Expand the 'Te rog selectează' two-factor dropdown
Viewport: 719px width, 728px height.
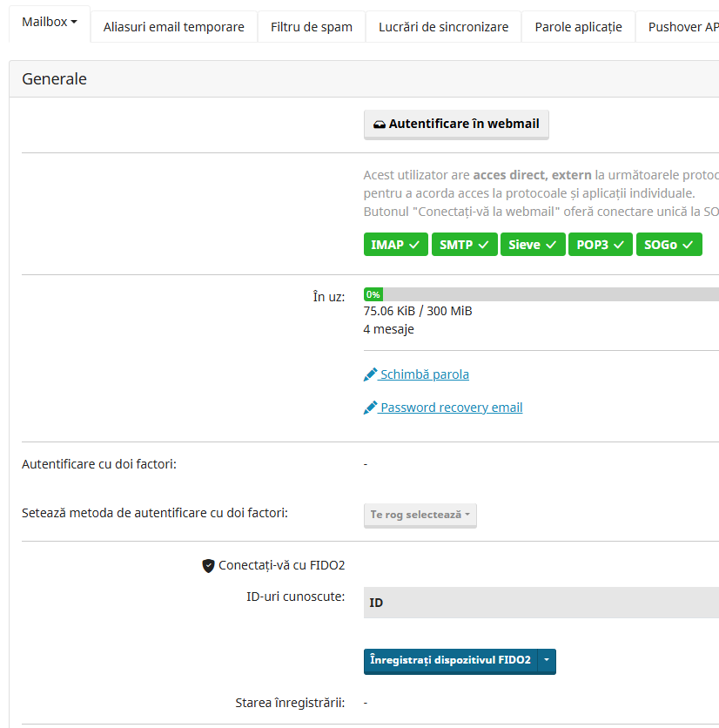(x=420, y=515)
